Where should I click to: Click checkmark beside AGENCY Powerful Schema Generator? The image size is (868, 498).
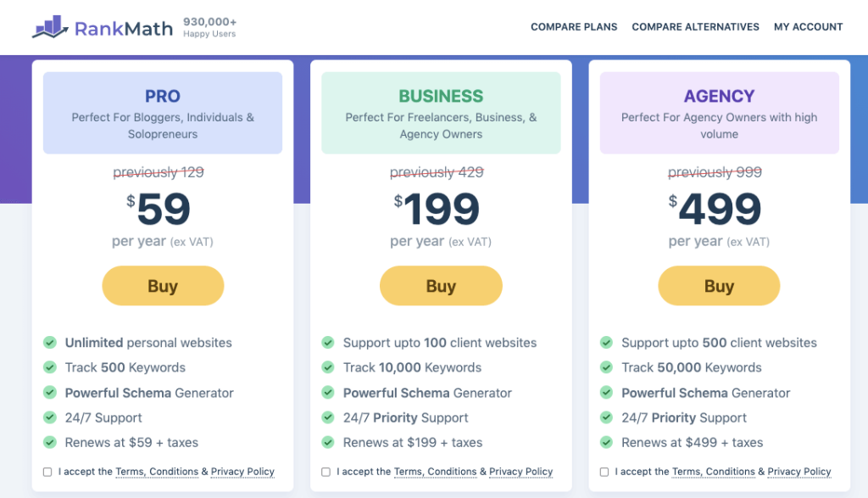[607, 393]
